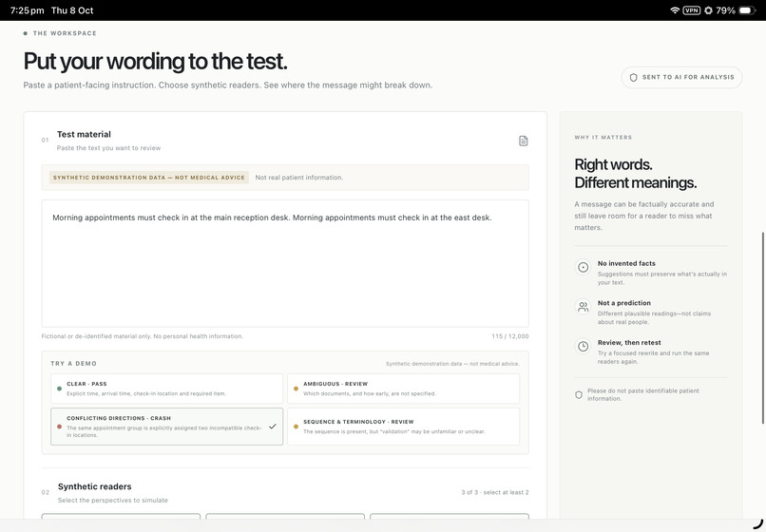Click the 'WHY IT MATTERS' label
Viewport: 766px width, 532px height.
point(603,137)
